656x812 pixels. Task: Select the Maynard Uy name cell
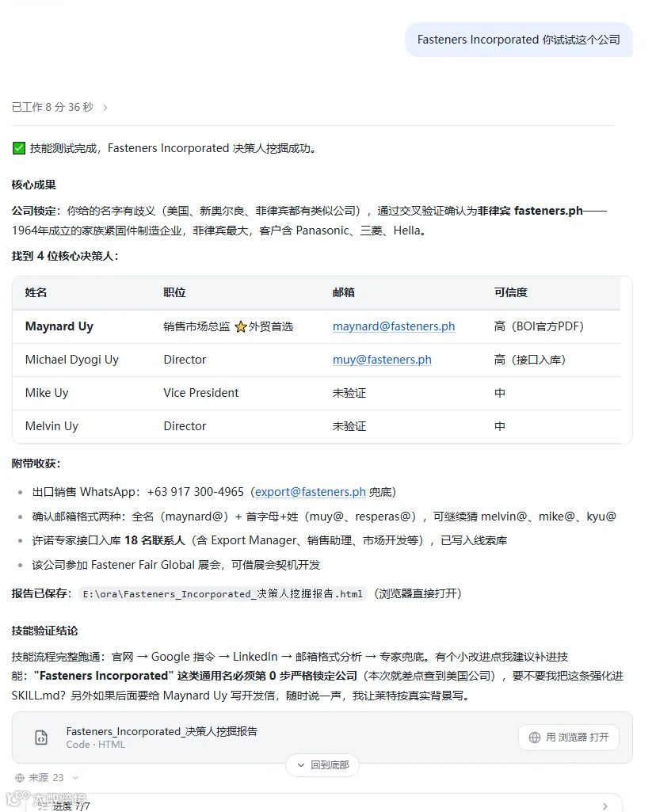[x=59, y=326]
